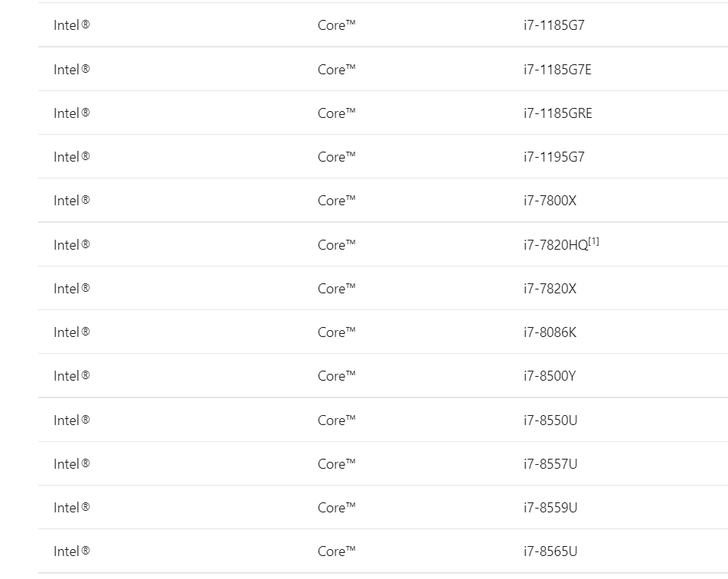Click the i7-1195G7 model text
The image size is (728, 579).
(554, 157)
